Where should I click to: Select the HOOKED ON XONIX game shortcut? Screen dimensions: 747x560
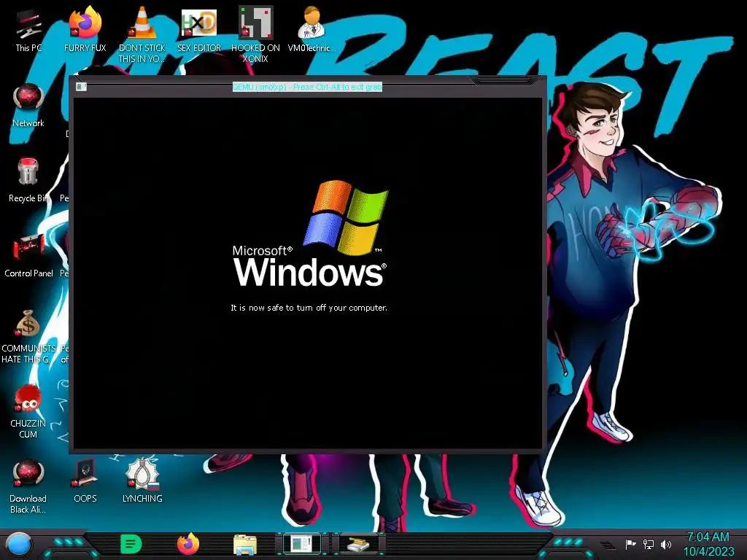click(256, 34)
